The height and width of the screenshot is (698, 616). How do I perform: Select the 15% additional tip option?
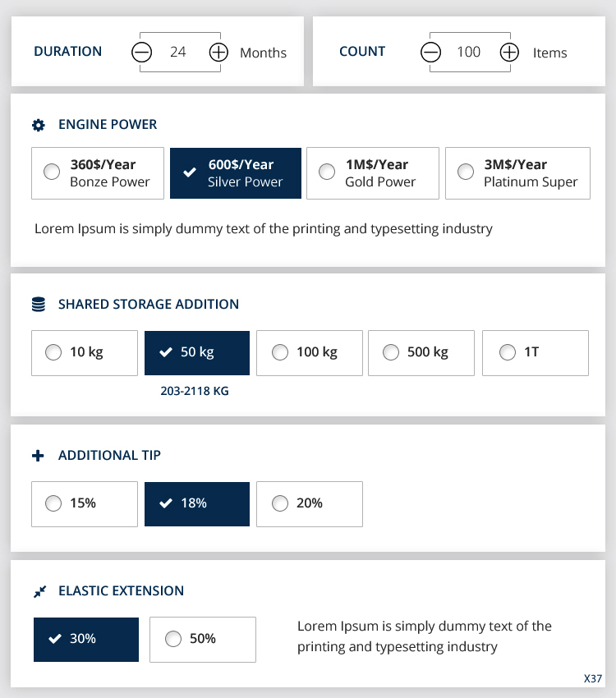[x=84, y=504]
